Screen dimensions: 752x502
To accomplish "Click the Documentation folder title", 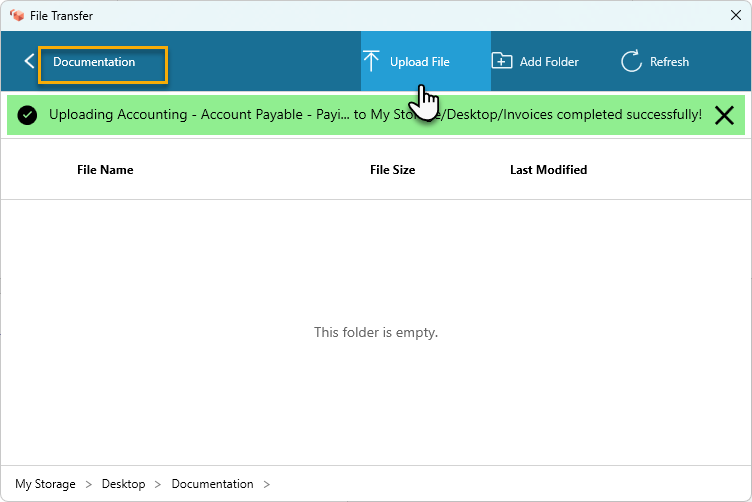I will point(94,62).
